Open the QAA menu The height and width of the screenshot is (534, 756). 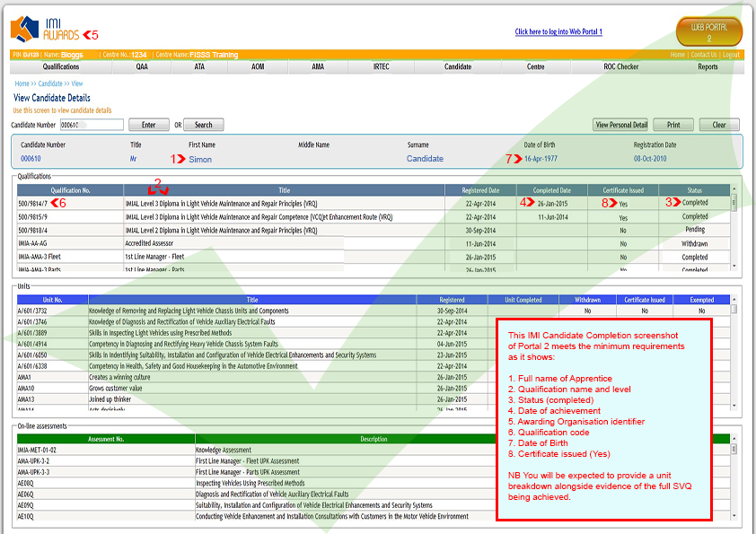coord(142,67)
